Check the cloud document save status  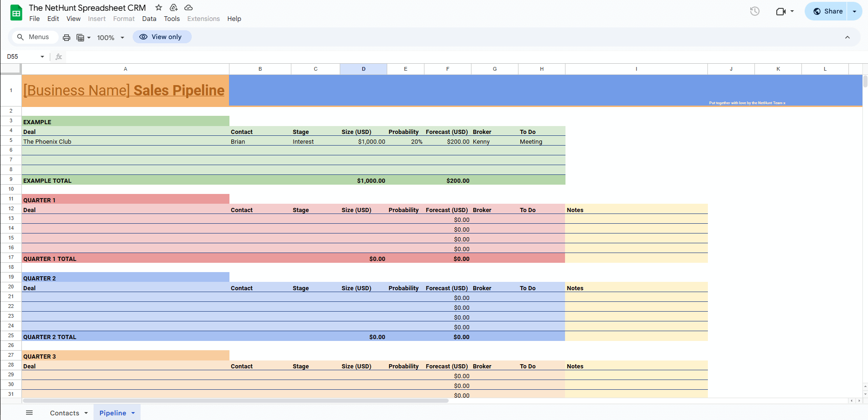(188, 7)
